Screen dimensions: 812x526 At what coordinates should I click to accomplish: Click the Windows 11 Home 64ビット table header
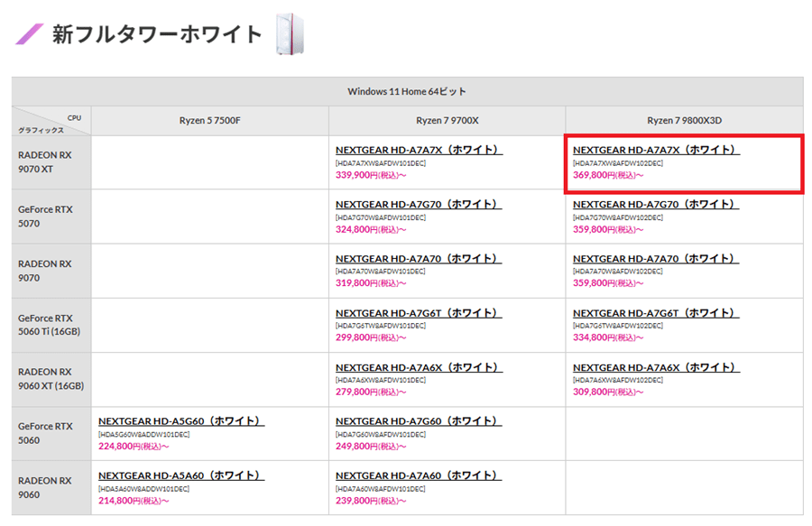[x=407, y=92]
